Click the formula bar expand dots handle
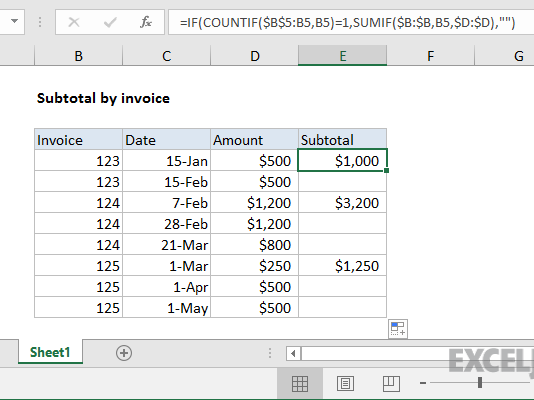This screenshot has height=400, width=534. [x=40, y=22]
